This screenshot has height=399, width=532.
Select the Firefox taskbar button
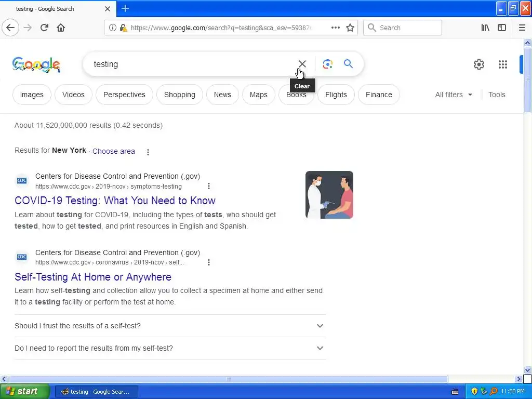(97, 392)
